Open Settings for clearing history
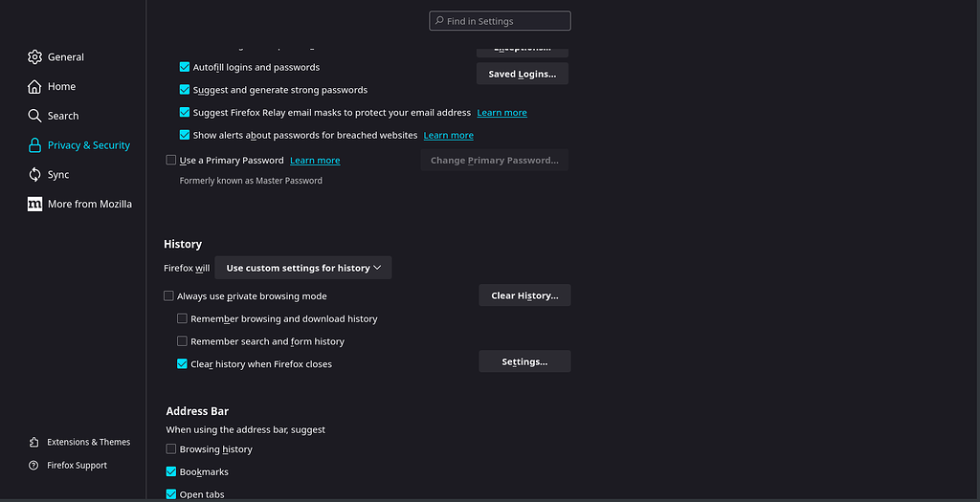The width and height of the screenshot is (980, 502). (x=524, y=362)
